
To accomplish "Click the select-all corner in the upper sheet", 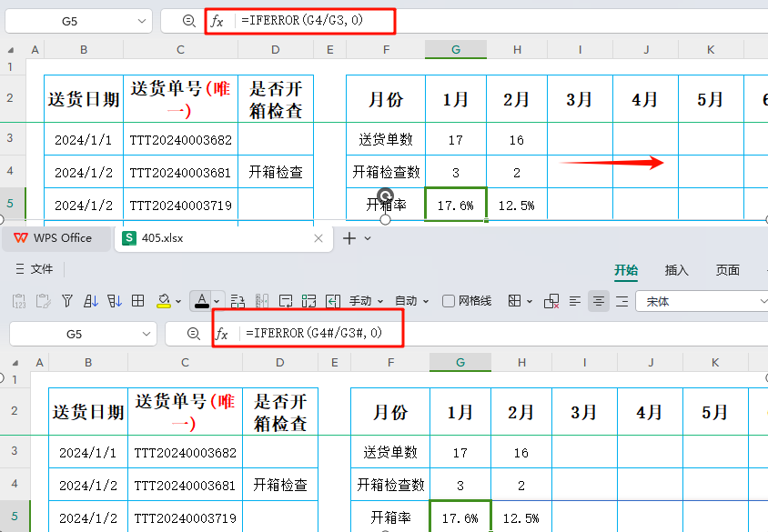I will coord(11,50).
